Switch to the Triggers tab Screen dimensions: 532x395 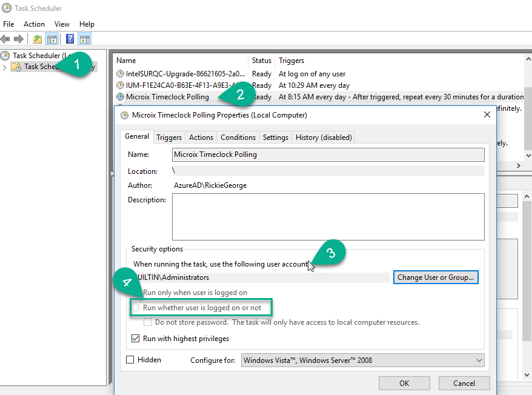[169, 138]
